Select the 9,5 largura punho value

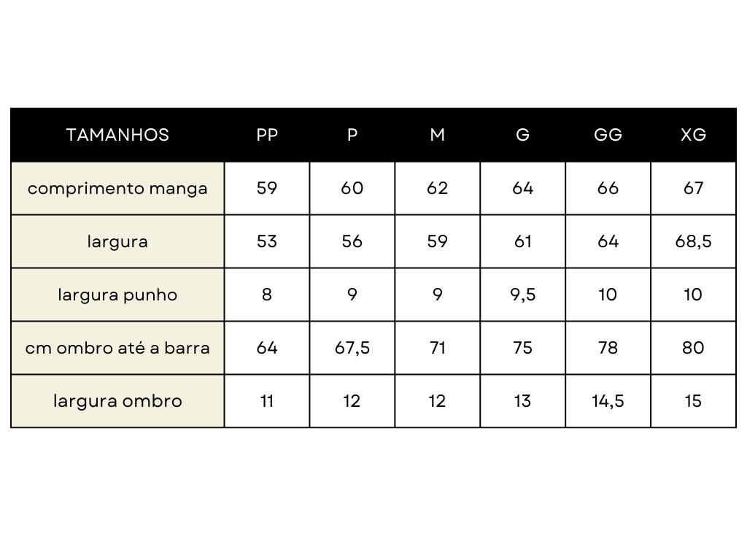(x=522, y=295)
